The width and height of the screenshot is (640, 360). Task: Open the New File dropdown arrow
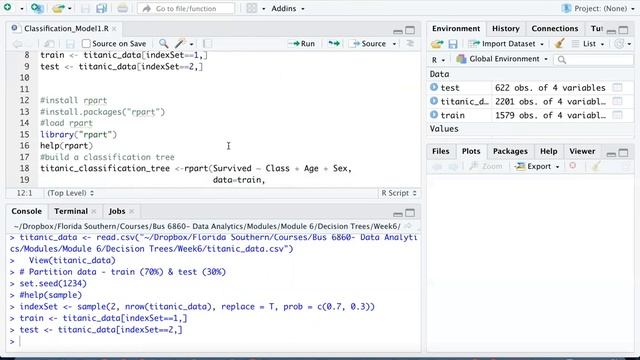click(x=21, y=9)
